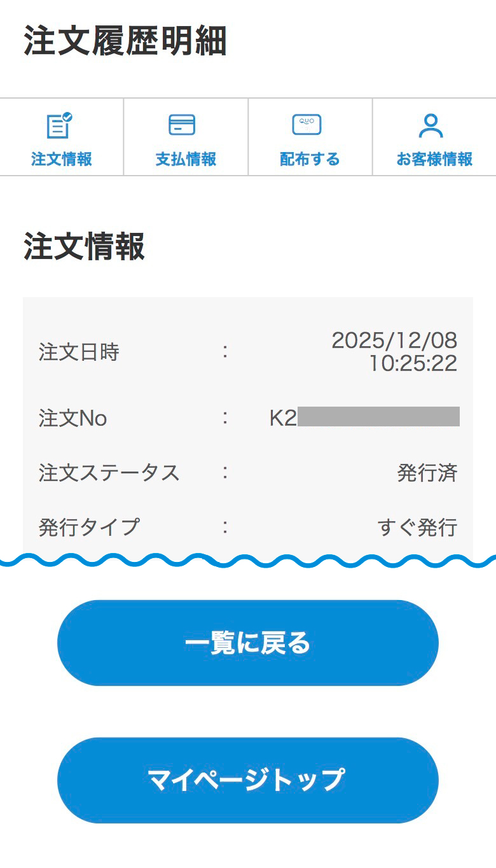Click the 発行タイプ field label
Viewport: 496px width, 868px height.
[88, 527]
